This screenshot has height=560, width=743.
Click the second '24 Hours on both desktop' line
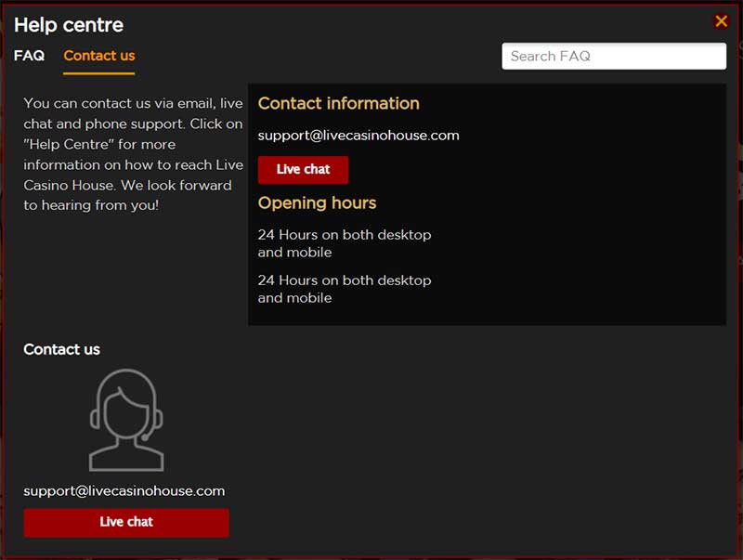click(x=345, y=280)
